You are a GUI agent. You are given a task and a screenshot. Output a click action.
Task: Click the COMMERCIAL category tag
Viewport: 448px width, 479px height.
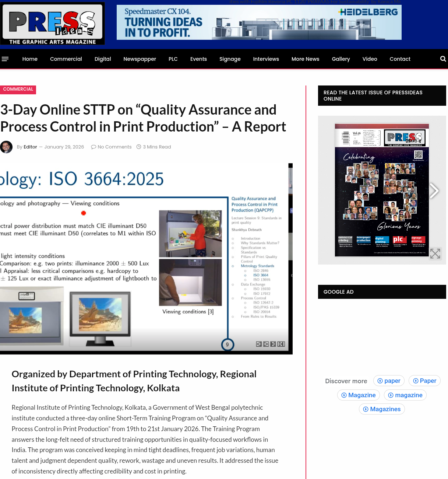click(18, 90)
